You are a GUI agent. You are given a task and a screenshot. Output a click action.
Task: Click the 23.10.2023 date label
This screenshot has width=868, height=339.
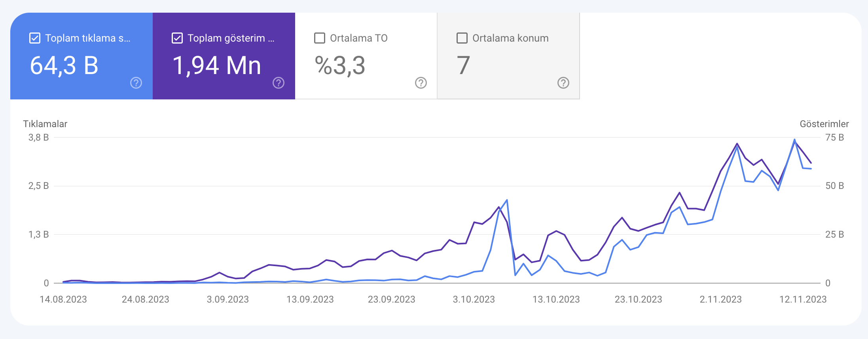(x=639, y=299)
